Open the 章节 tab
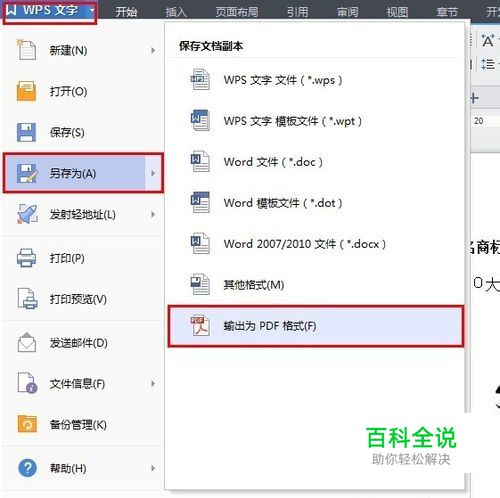 (x=447, y=12)
